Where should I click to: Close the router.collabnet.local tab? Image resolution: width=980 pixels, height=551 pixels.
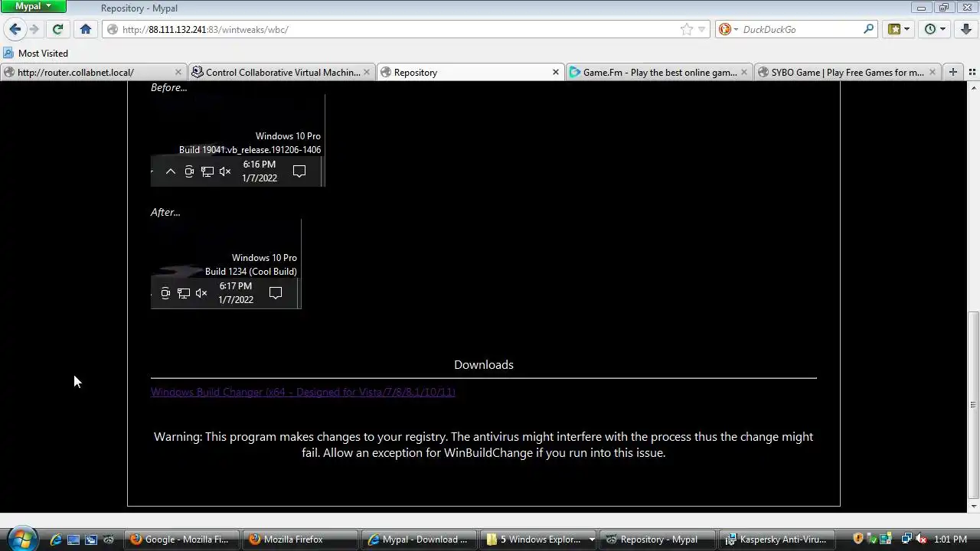(x=178, y=72)
